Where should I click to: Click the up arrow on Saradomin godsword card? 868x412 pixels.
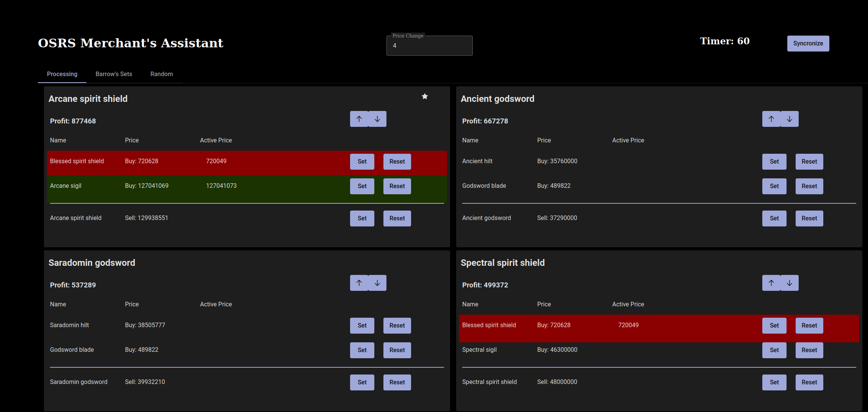[359, 283]
